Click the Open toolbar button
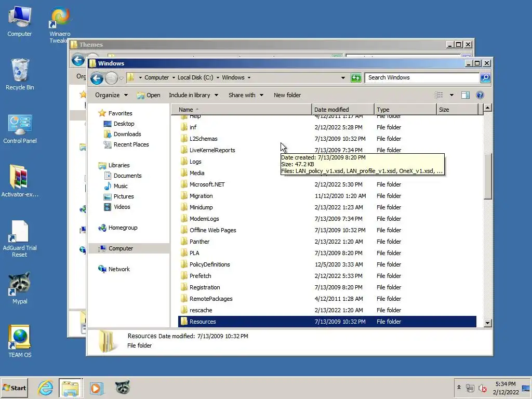This screenshot has height=399, width=532. [149, 96]
